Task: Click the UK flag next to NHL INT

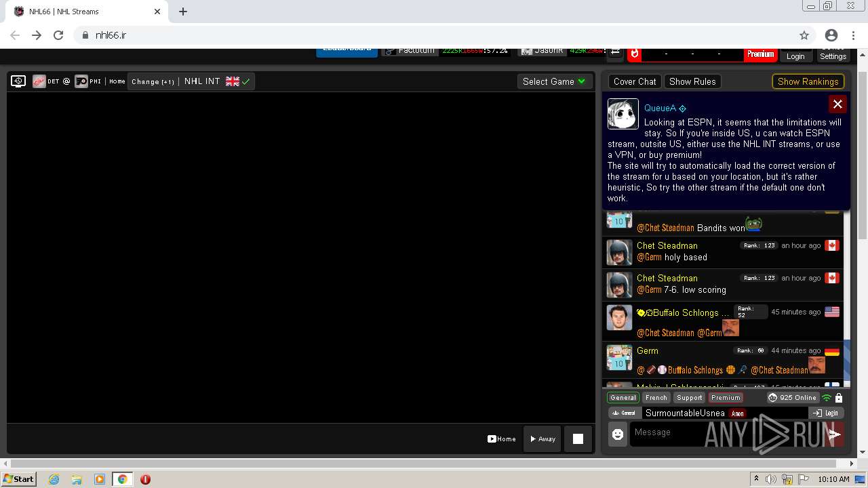Action: (233, 81)
